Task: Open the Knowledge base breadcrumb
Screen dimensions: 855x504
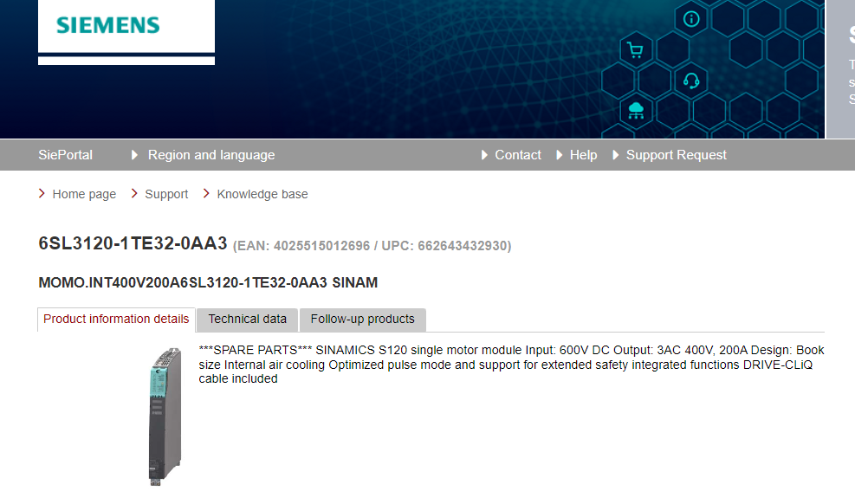Action: pyautogui.click(x=262, y=194)
